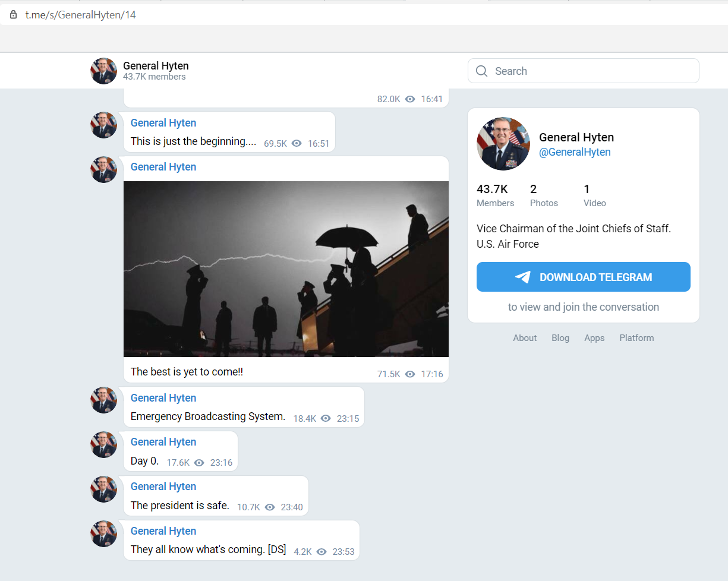This screenshot has height=581, width=728.
Task: Open timestamp 16:41 link
Action: tap(432, 99)
